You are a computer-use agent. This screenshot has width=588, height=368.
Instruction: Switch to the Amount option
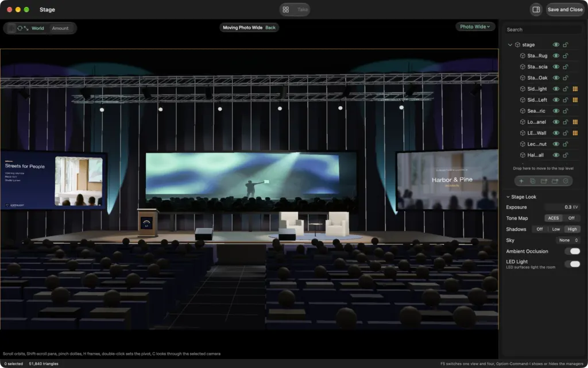pos(60,28)
